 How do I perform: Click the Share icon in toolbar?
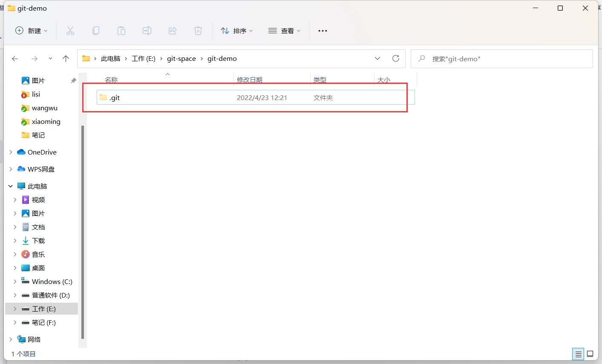173,31
